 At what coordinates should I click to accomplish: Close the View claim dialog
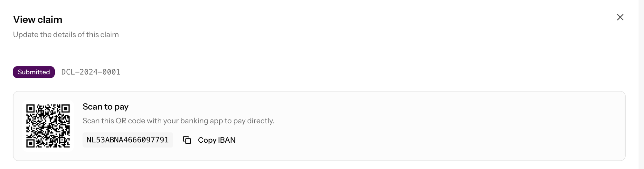[620, 17]
